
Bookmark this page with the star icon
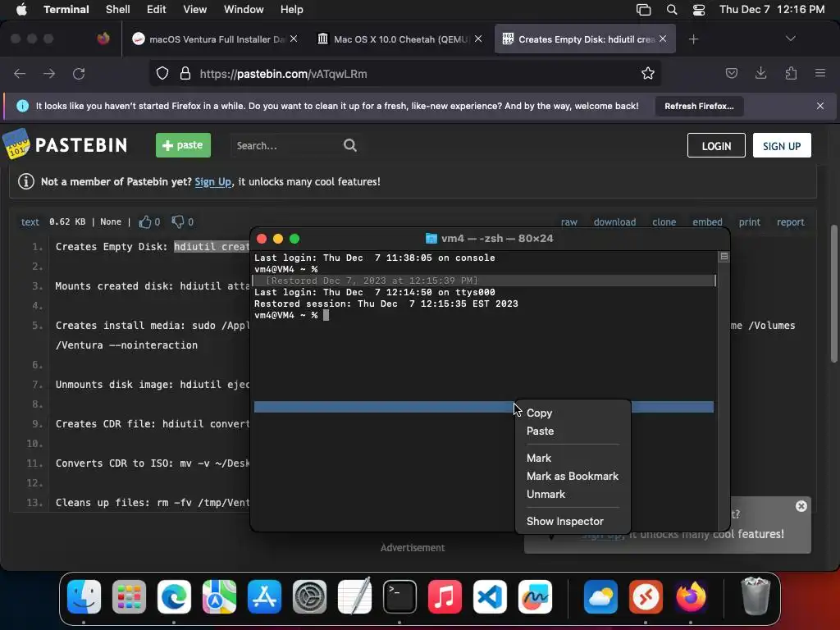648,73
